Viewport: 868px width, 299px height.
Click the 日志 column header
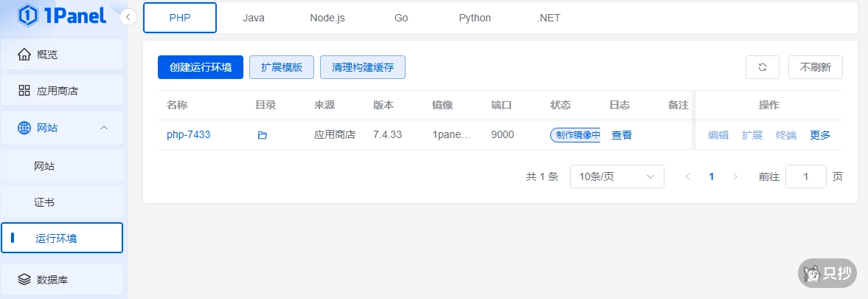(x=619, y=105)
